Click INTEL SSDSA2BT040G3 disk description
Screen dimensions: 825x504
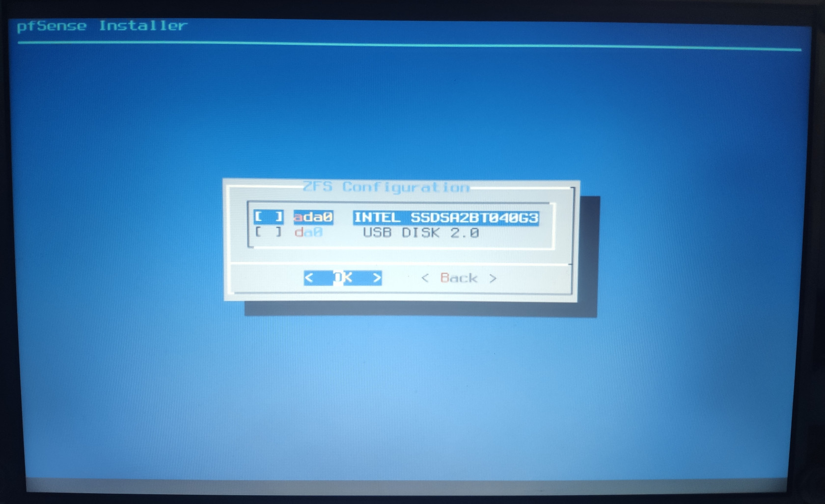tap(446, 217)
